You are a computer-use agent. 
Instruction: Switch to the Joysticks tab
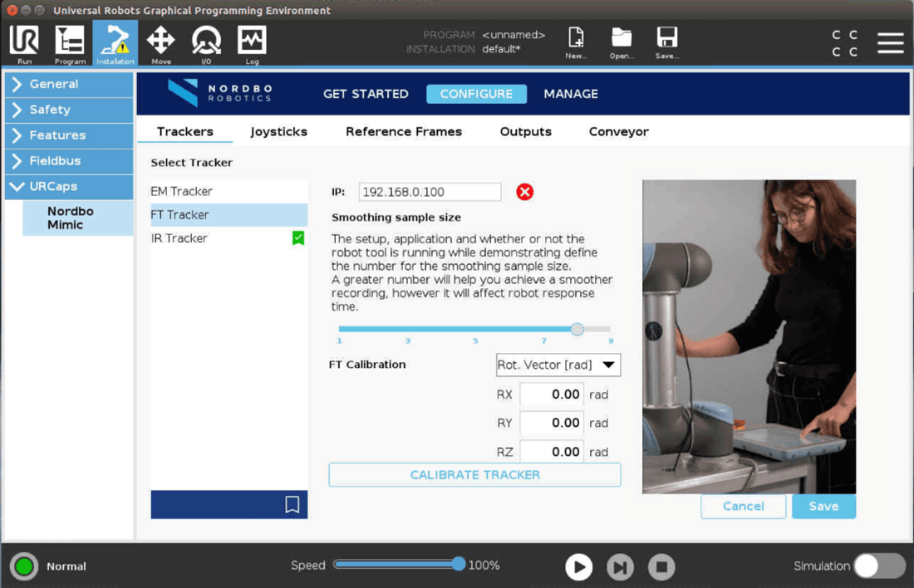pos(278,131)
